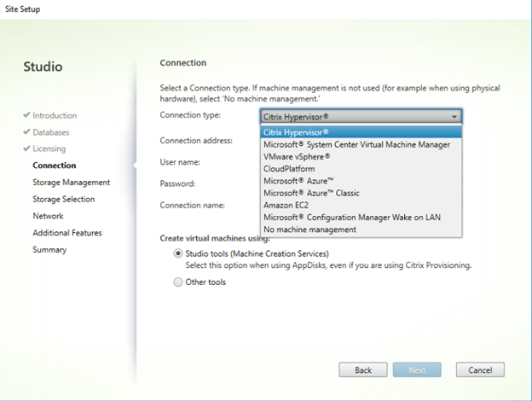
Task: Open the Storage Selection step
Action: pos(64,199)
